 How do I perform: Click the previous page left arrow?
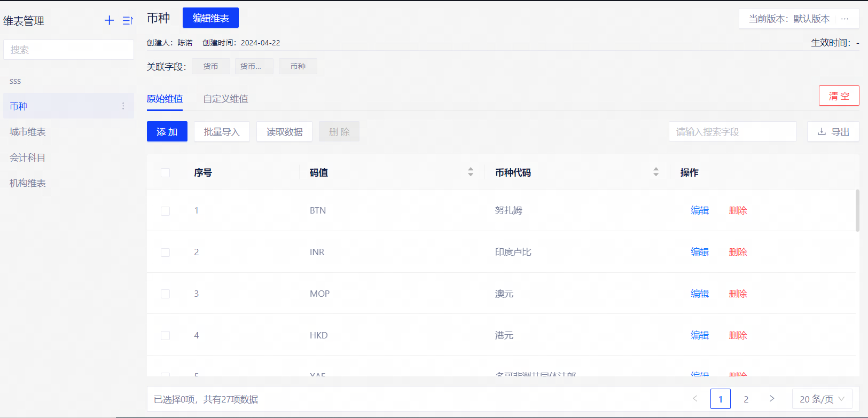[x=695, y=399]
